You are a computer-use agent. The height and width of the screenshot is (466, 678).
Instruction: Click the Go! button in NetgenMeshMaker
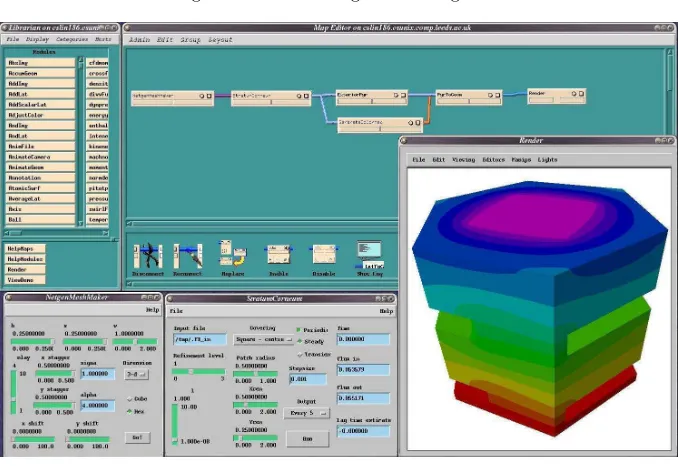coord(138,437)
